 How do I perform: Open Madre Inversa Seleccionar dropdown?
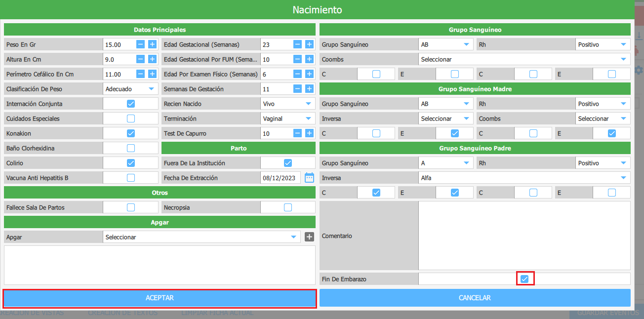[x=446, y=119]
